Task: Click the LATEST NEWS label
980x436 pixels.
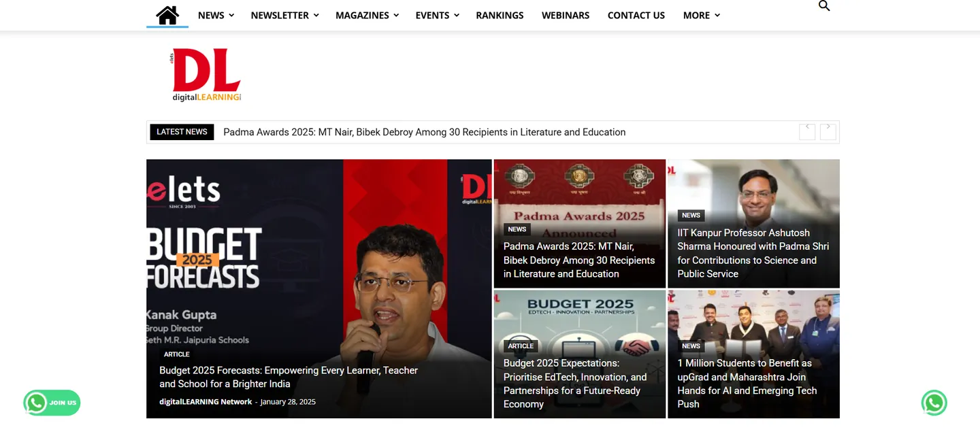Action: pyautogui.click(x=182, y=132)
